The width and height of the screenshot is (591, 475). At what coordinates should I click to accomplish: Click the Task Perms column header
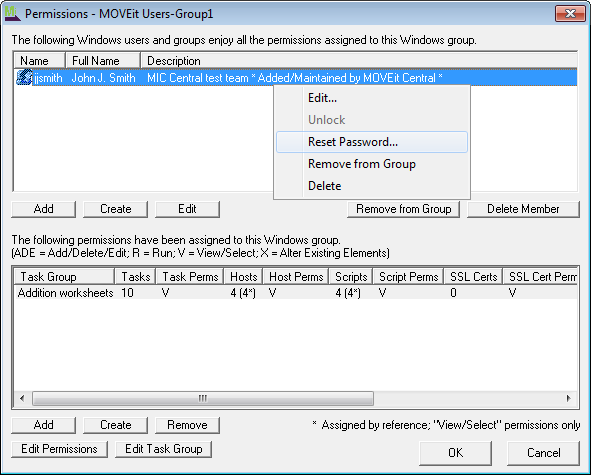190,277
